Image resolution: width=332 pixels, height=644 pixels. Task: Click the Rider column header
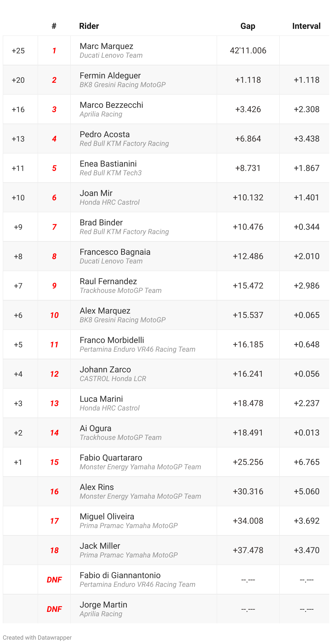89,26
